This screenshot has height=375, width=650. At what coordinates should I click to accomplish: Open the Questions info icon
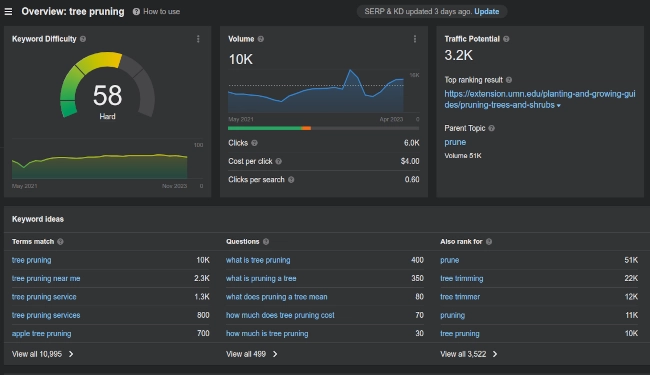point(266,242)
